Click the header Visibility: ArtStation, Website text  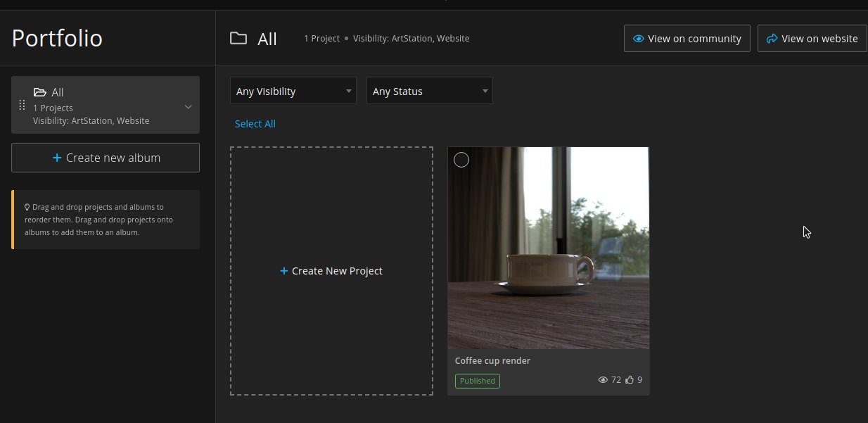[x=411, y=39]
